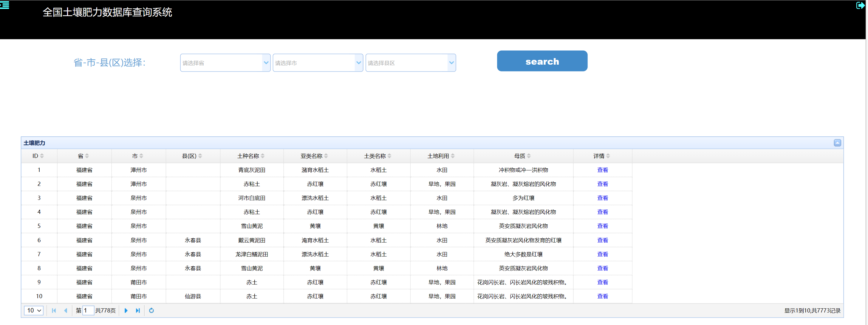Viewport: 868px width, 325px height.
Task: Click 绝大多数是红壤 cell
Action: [523, 254]
